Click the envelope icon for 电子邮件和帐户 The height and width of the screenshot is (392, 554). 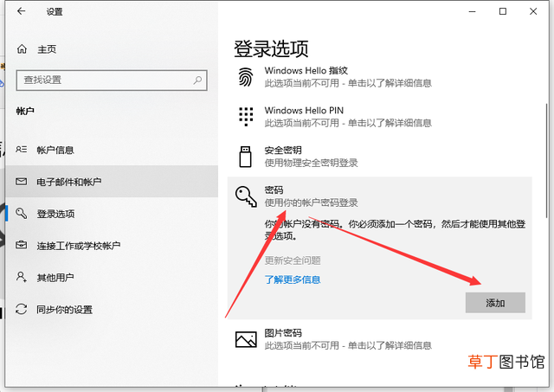click(x=21, y=182)
